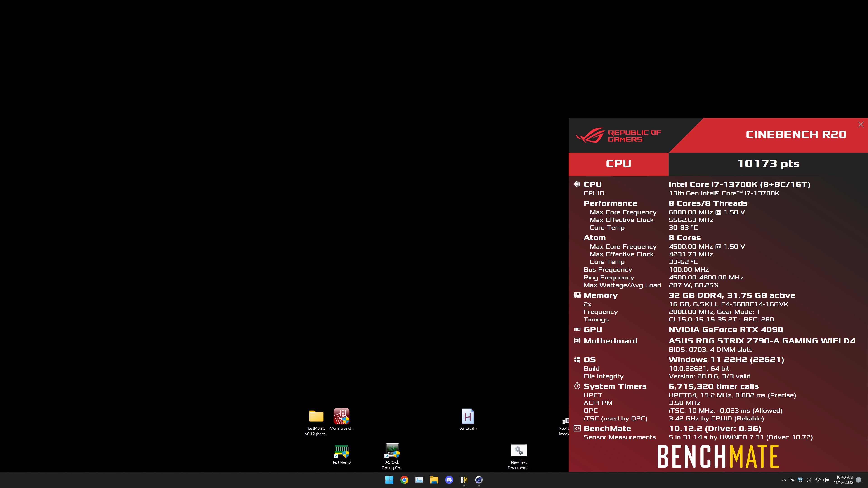
Task: Click '2000.00 MHz, Gear Mode: 1' value
Action: coord(714,312)
